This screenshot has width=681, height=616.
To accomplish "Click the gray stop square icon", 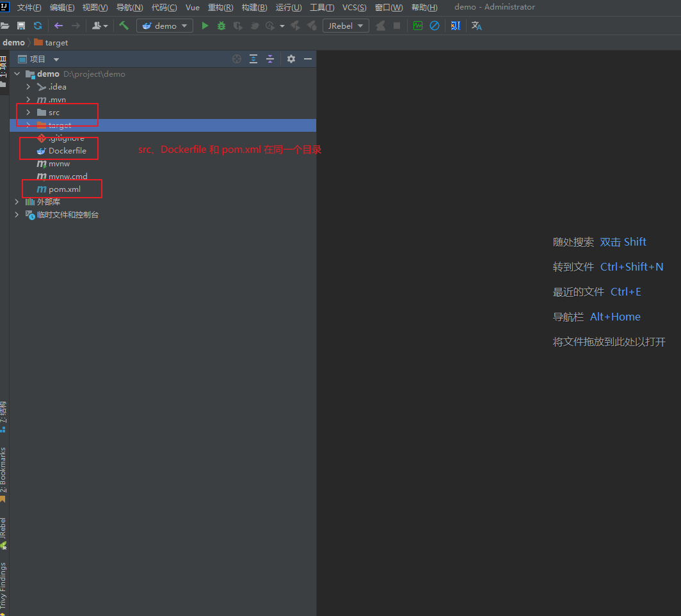I will (x=397, y=26).
